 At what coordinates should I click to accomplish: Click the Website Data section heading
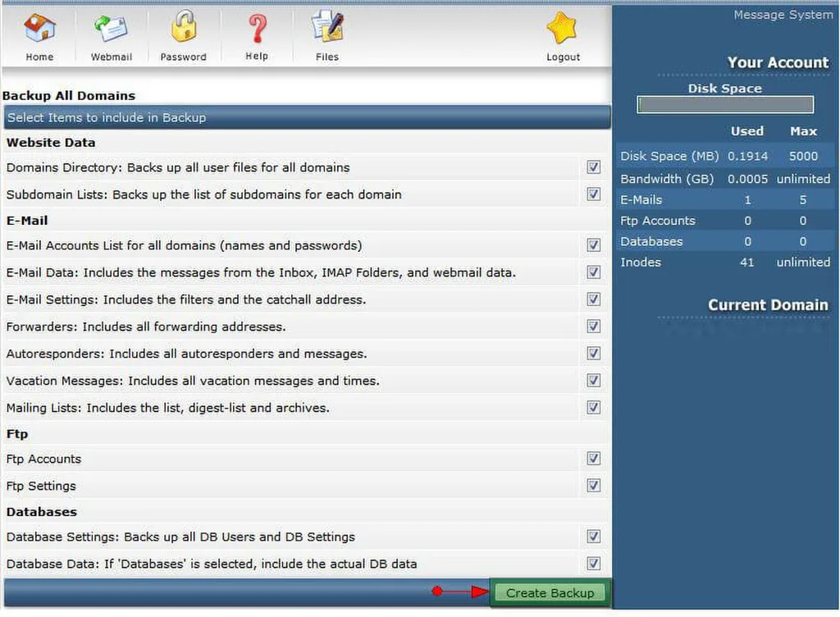click(51, 143)
